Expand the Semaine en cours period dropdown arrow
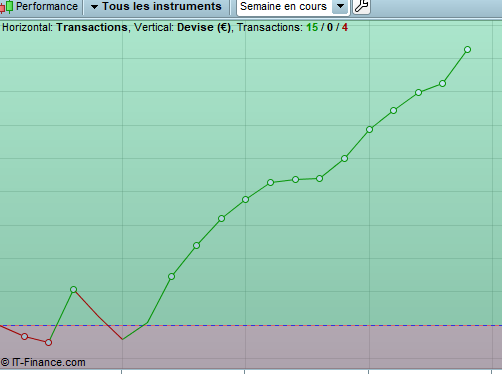 [x=340, y=6]
